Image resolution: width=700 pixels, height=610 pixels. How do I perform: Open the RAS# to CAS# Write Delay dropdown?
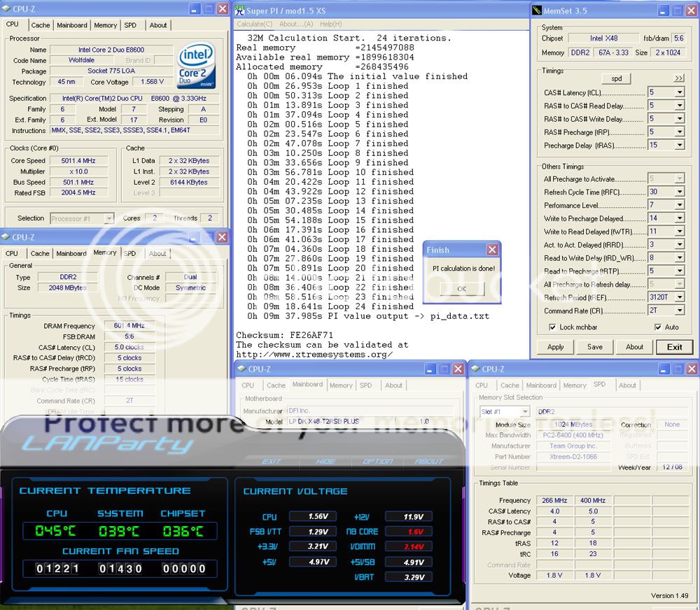click(x=680, y=119)
